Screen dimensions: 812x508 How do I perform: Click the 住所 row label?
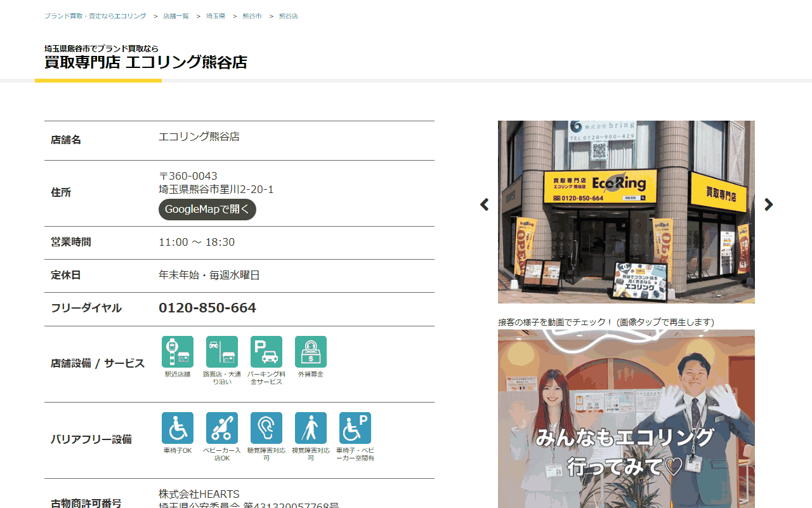point(61,192)
